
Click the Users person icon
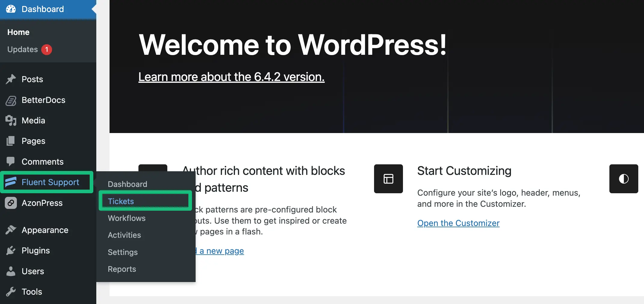(x=11, y=271)
